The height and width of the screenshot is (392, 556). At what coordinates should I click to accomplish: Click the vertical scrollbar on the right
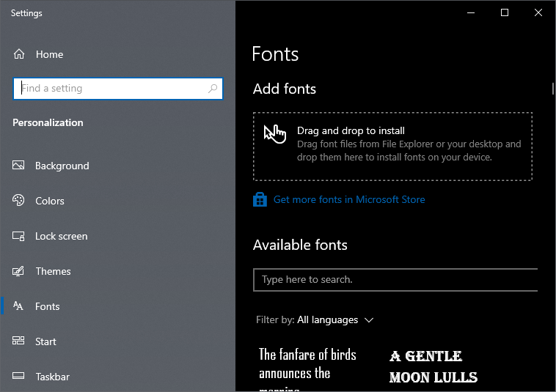(552, 89)
